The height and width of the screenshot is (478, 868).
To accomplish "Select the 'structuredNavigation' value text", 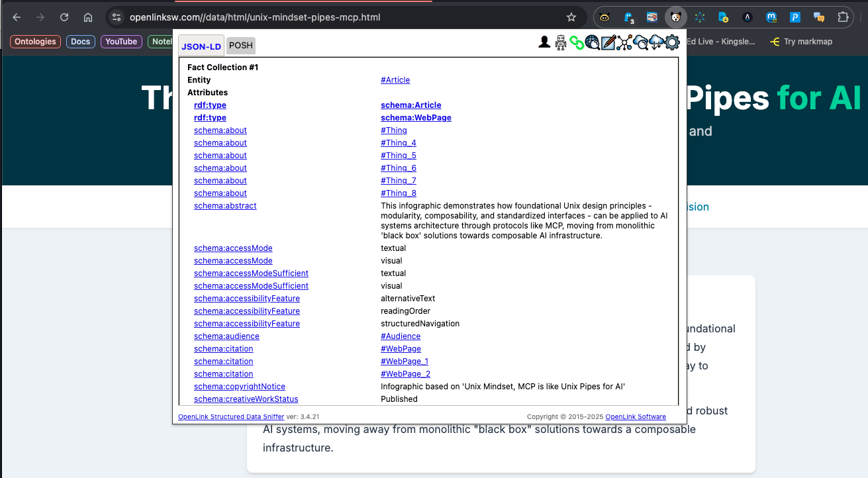I will (420, 324).
